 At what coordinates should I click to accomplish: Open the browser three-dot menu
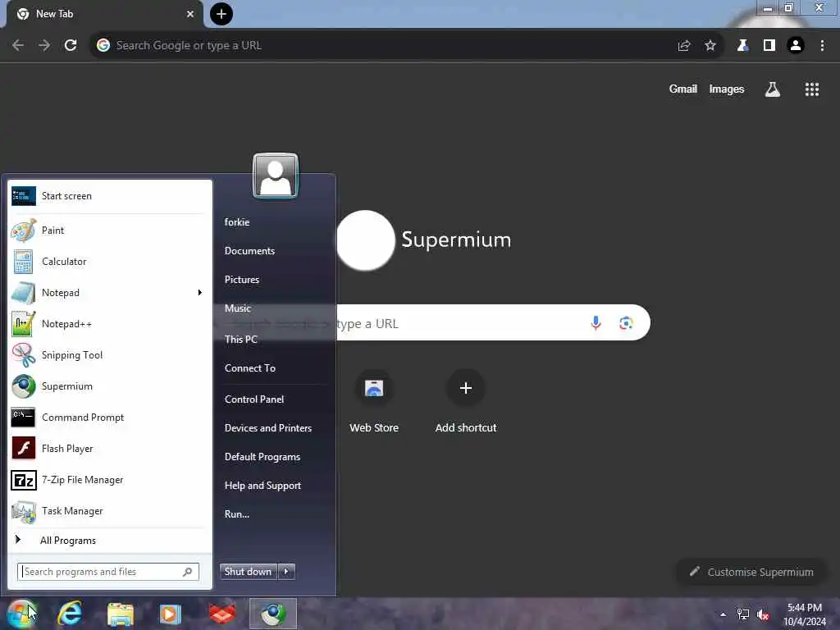tap(822, 46)
